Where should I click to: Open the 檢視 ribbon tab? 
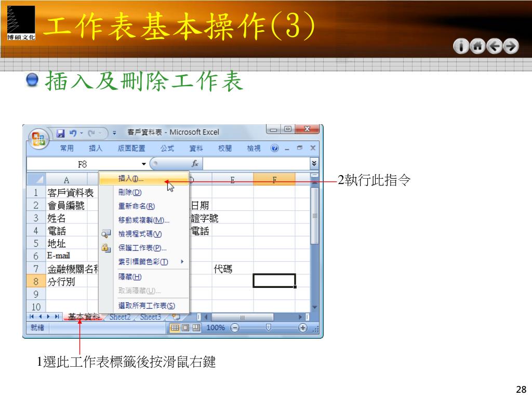point(254,148)
